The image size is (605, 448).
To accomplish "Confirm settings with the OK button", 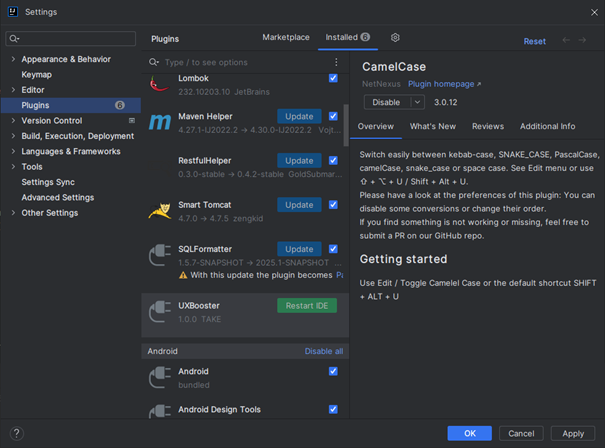I will coord(470,433).
